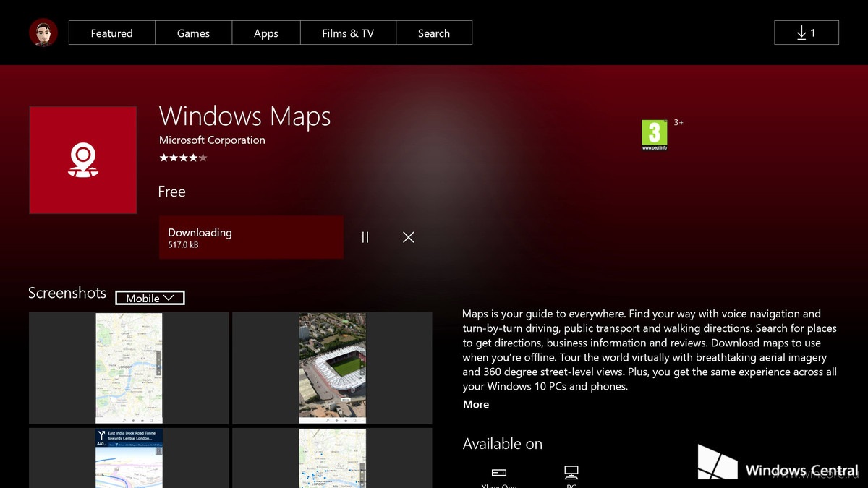Click the Xbox One console icon
Image resolution: width=868 pixels, height=488 pixels.
(499, 473)
